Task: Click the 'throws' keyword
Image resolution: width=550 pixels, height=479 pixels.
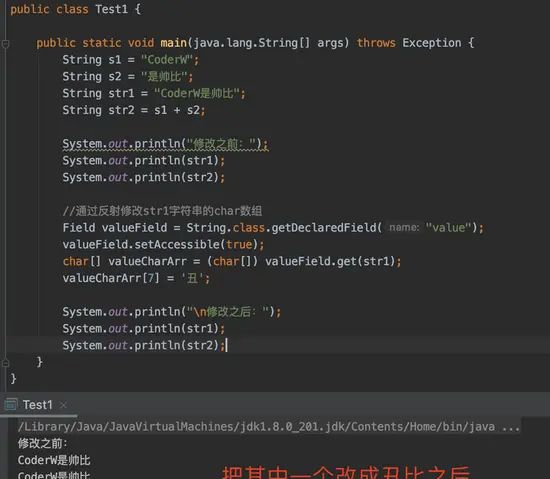Action: pyautogui.click(x=376, y=43)
